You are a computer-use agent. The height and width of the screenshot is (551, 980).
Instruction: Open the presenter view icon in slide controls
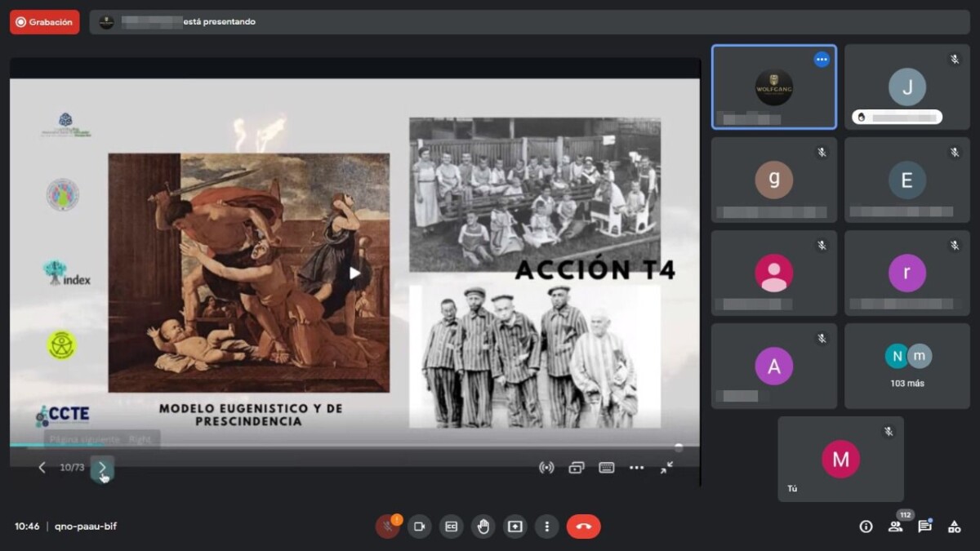(x=577, y=468)
